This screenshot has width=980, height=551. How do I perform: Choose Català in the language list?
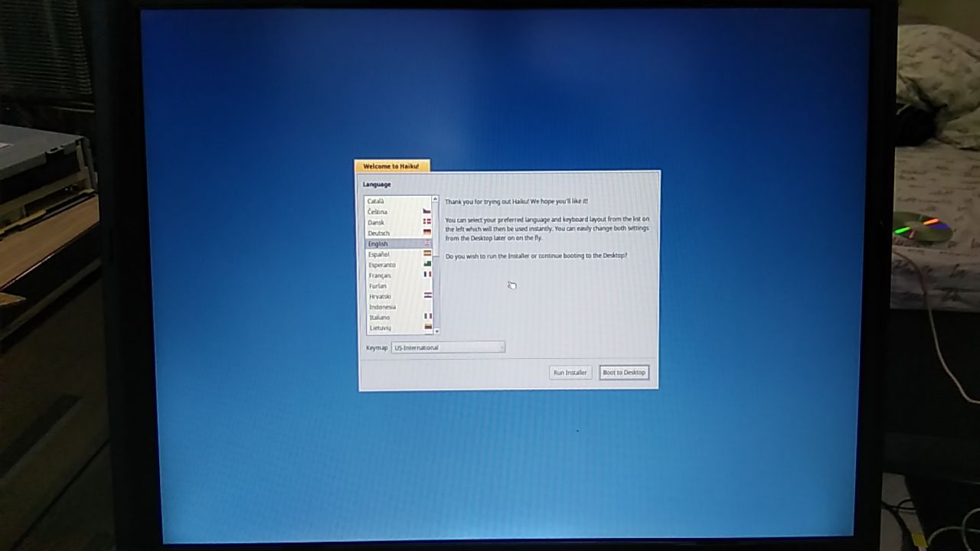click(399, 201)
